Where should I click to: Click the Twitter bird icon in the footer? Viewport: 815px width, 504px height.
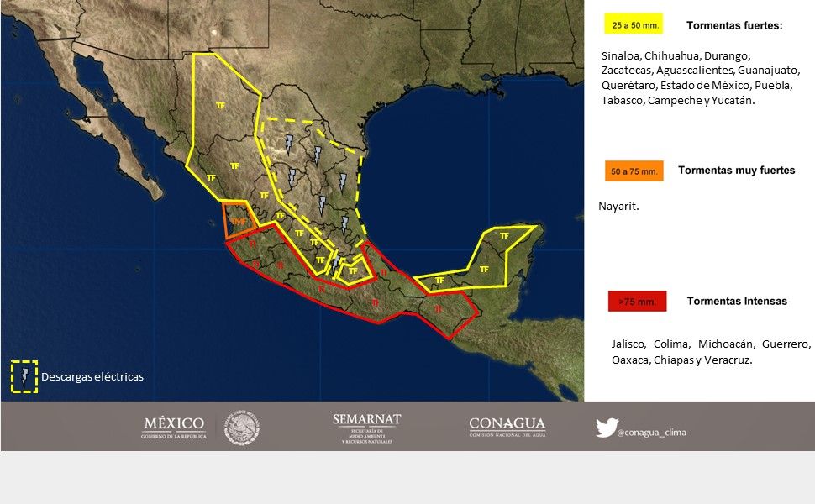607,427
